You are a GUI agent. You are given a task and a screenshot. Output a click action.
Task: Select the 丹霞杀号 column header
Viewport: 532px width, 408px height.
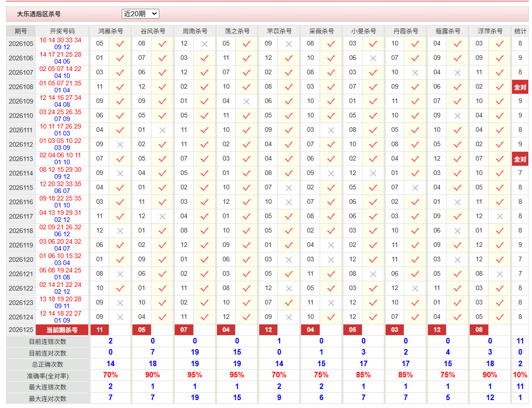point(406,31)
